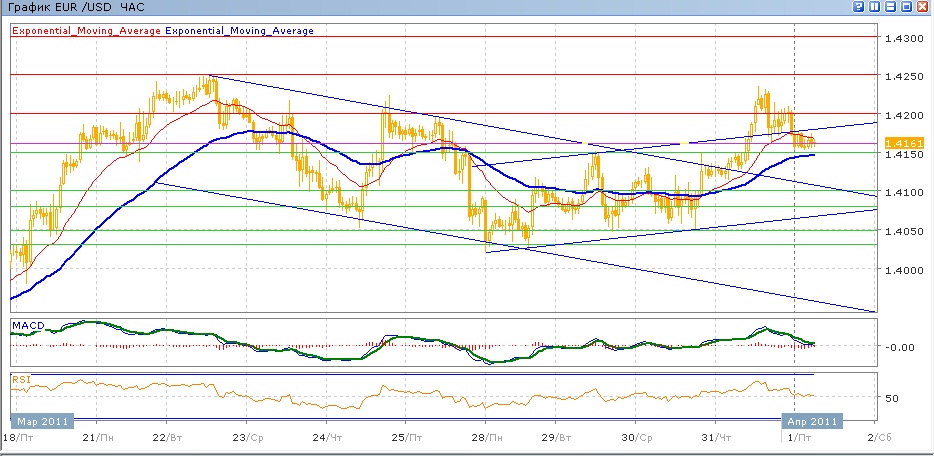Click the 1.4300 price axis label
This screenshot has height=456, width=934.
pos(904,38)
